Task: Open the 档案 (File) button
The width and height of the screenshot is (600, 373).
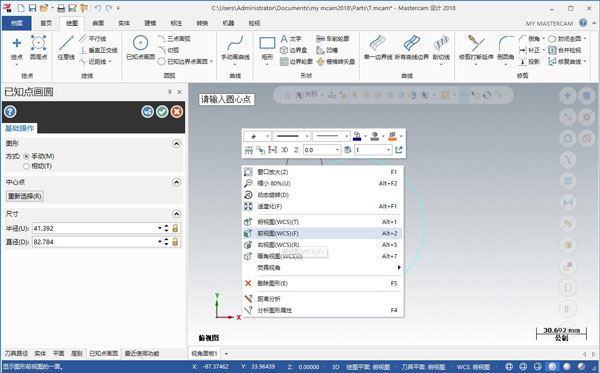Action: pyautogui.click(x=17, y=23)
